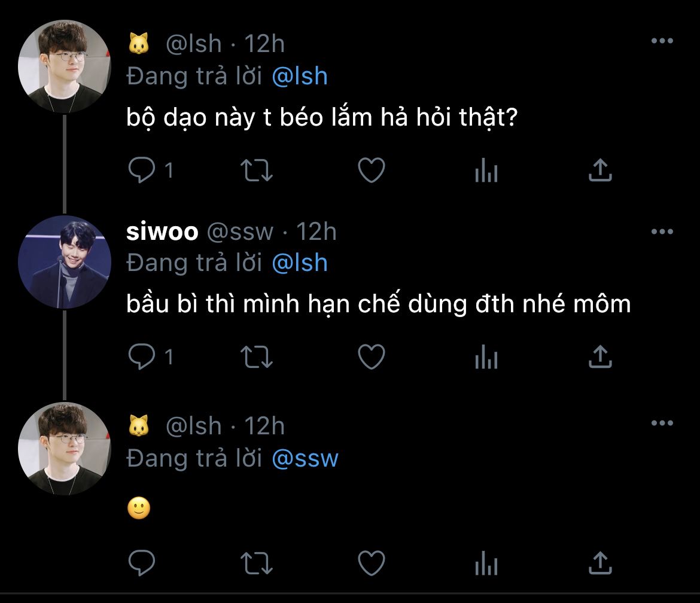Share the "bộ dạo này" tweet
Viewport: 700px width, 603px height.
point(600,170)
